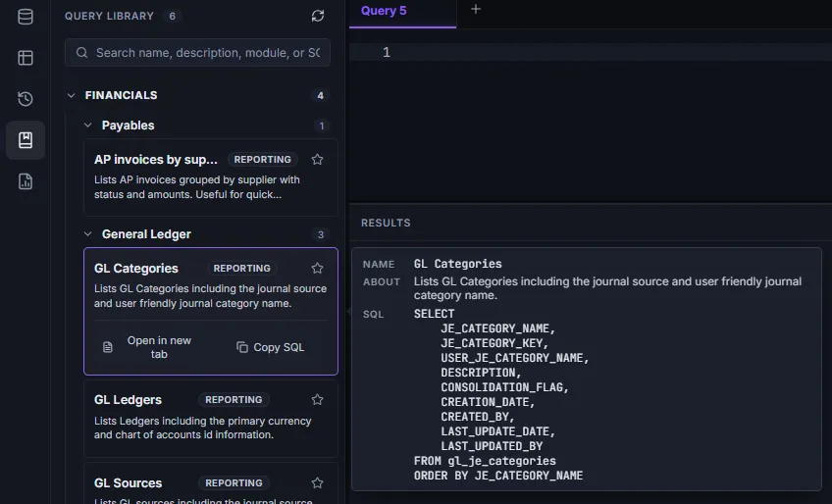This screenshot has width=832, height=504.
Task: Click the General Ledger count badge 3
Action: point(321,234)
